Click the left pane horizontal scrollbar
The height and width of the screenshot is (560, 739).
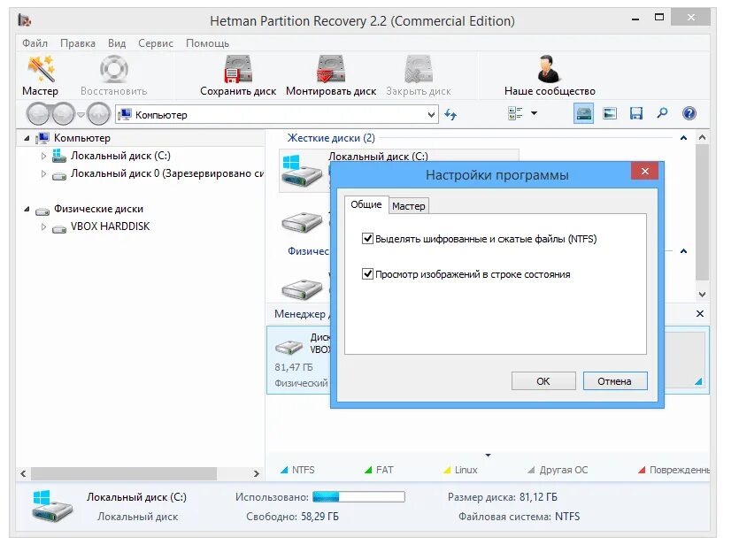[x=124, y=473]
